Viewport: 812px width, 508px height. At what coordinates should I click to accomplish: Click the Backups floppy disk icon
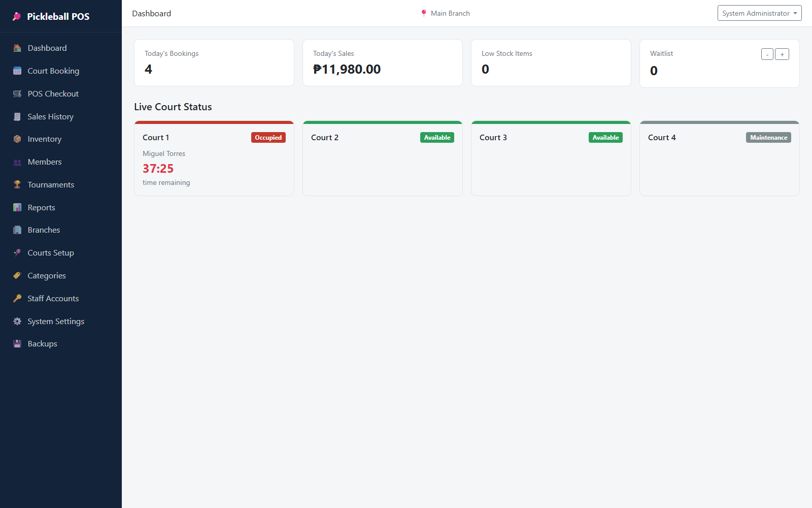coord(17,343)
